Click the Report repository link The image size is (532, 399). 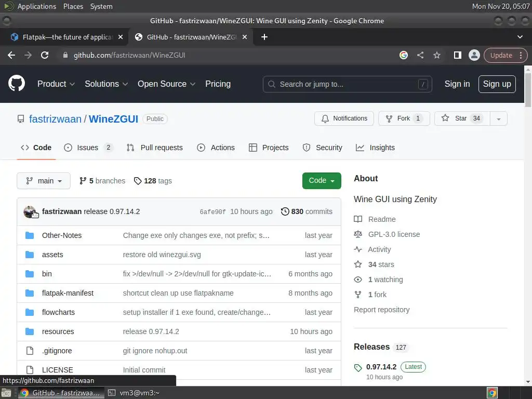point(382,310)
